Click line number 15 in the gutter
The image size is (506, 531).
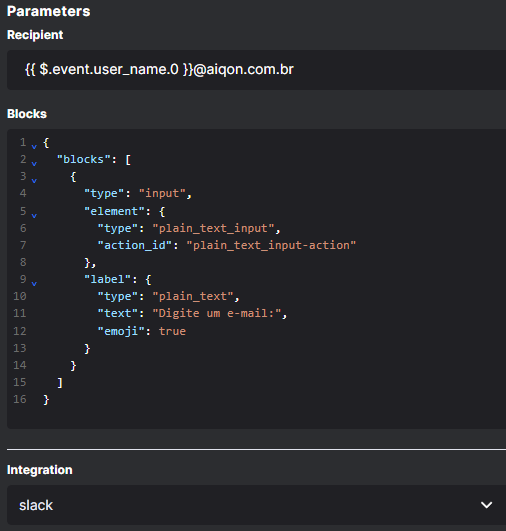click(x=20, y=382)
